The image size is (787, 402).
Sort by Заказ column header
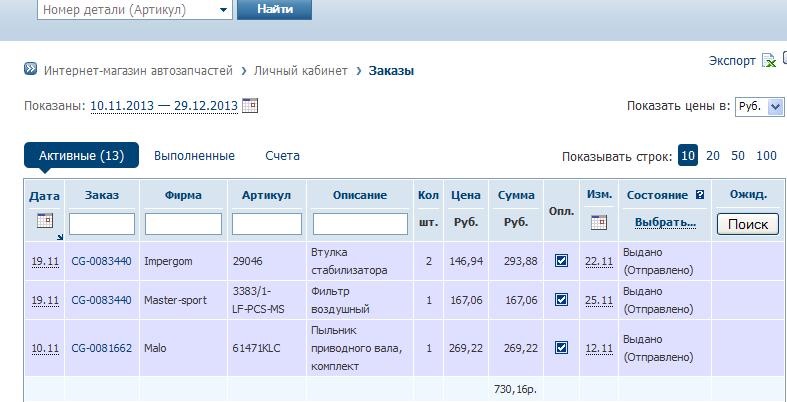pyautogui.click(x=102, y=195)
